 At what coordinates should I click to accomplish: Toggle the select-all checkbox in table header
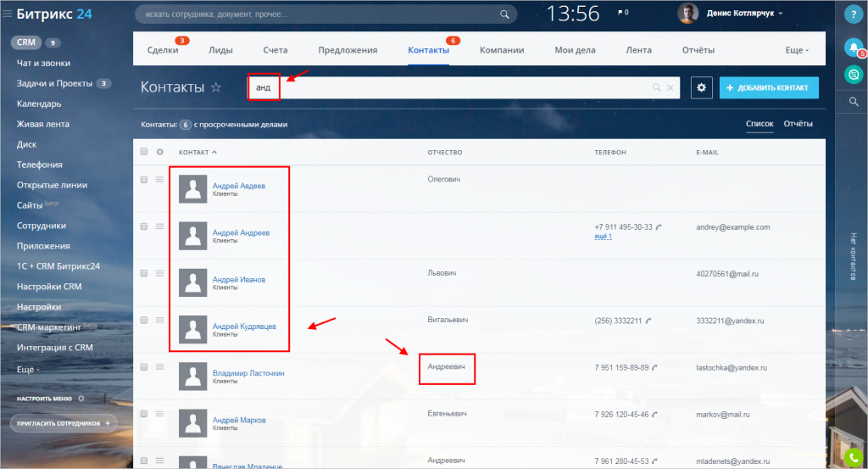pyautogui.click(x=144, y=152)
